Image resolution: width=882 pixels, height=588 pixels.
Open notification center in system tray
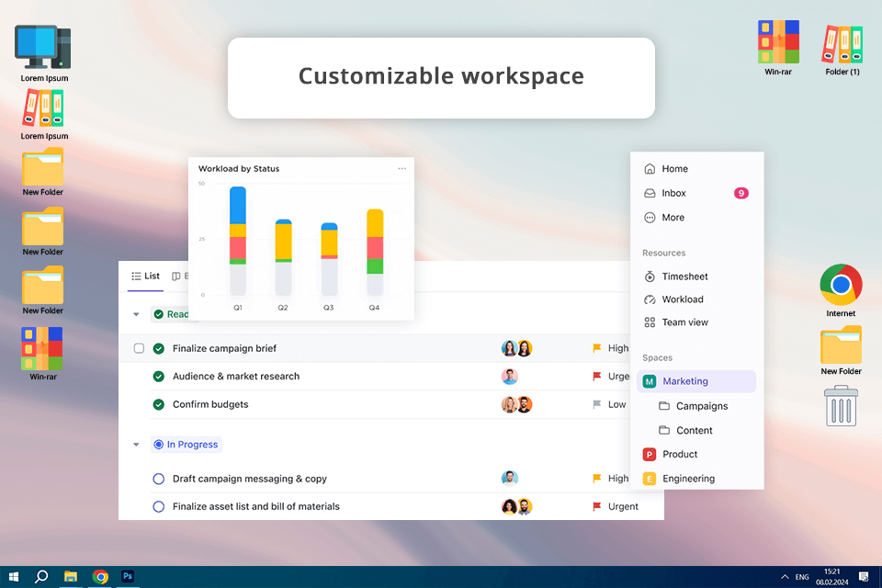tap(864, 577)
